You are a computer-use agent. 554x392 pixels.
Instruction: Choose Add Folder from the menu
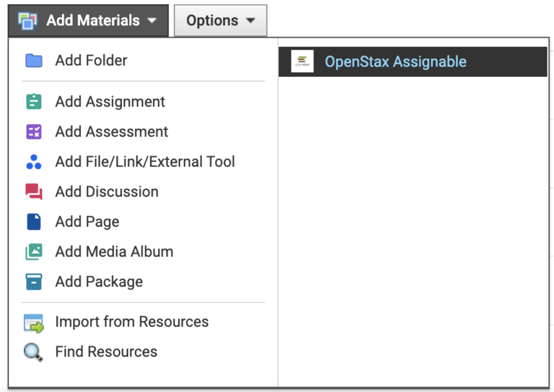point(90,61)
